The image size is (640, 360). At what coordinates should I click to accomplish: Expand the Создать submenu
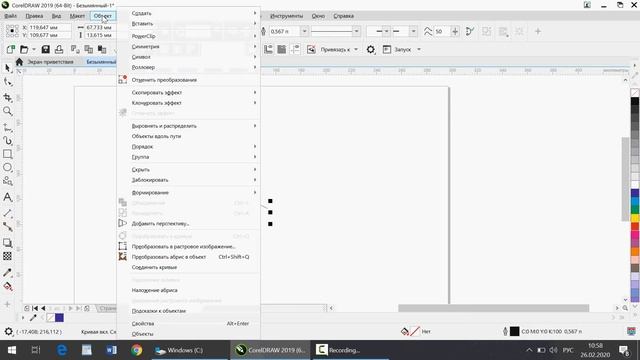click(189, 13)
